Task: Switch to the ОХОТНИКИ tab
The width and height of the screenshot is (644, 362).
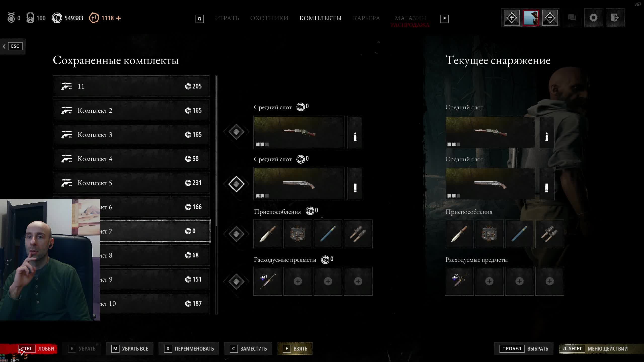Action: pyautogui.click(x=269, y=18)
